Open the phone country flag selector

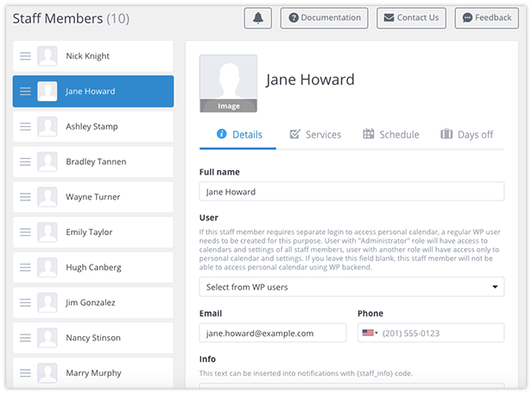tap(370, 333)
